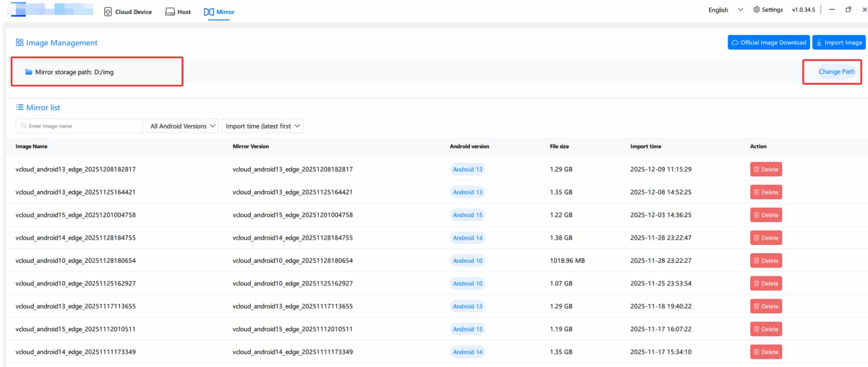Click the Image Management grid icon
Viewport: 868px width, 367px height.
(x=19, y=42)
